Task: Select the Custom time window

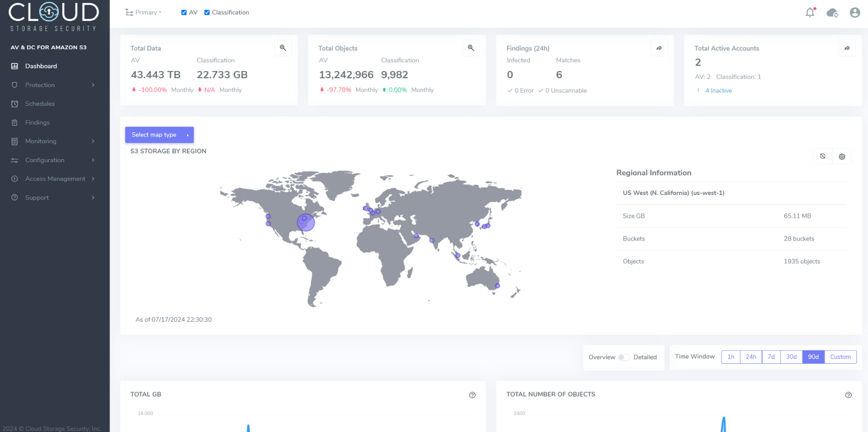Action: [840, 357]
